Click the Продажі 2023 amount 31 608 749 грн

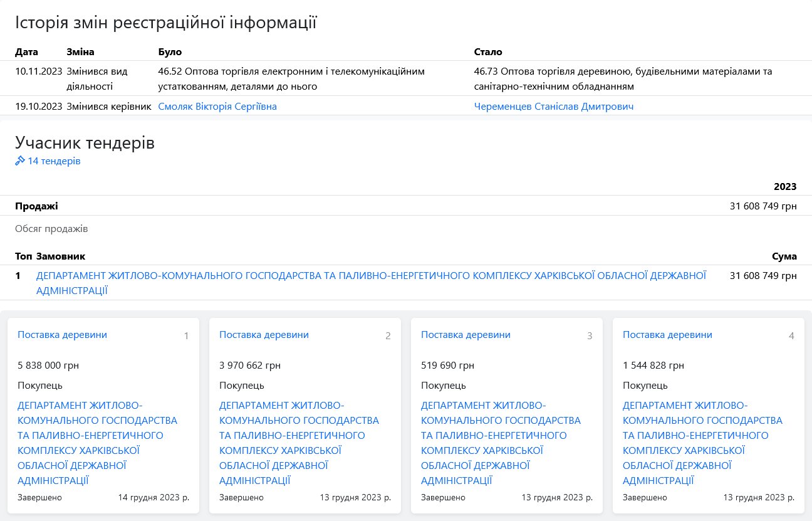tap(763, 206)
